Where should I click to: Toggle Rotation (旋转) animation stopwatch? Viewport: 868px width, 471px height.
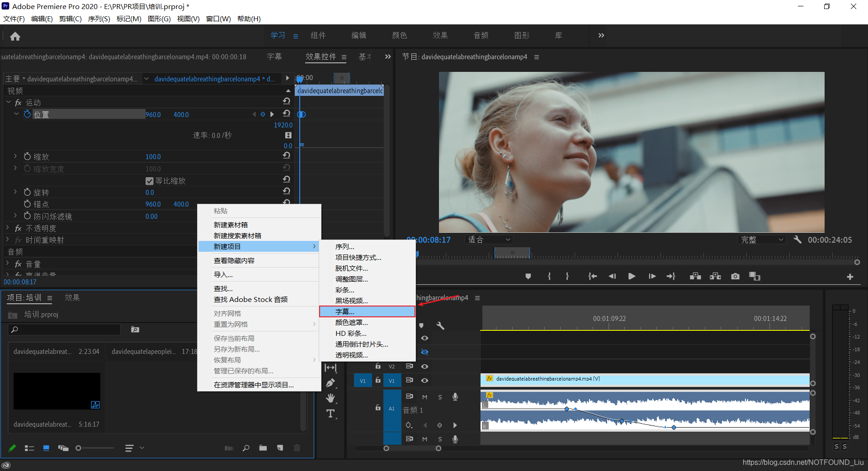pyautogui.click(x=28, y=192)
